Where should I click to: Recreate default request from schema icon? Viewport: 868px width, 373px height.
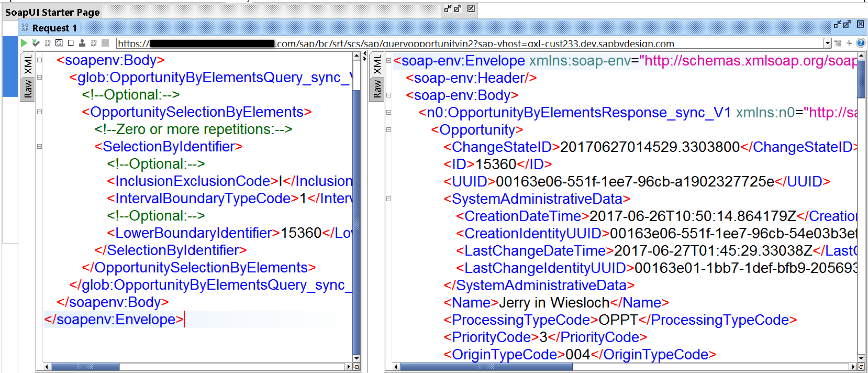tap(59, 43)
